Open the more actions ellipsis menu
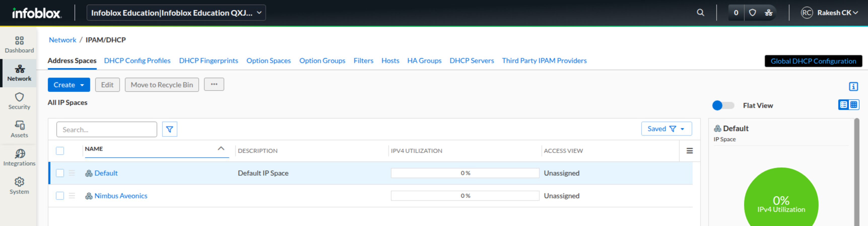The height and width of the screenshot is (226, 868). 214,84
